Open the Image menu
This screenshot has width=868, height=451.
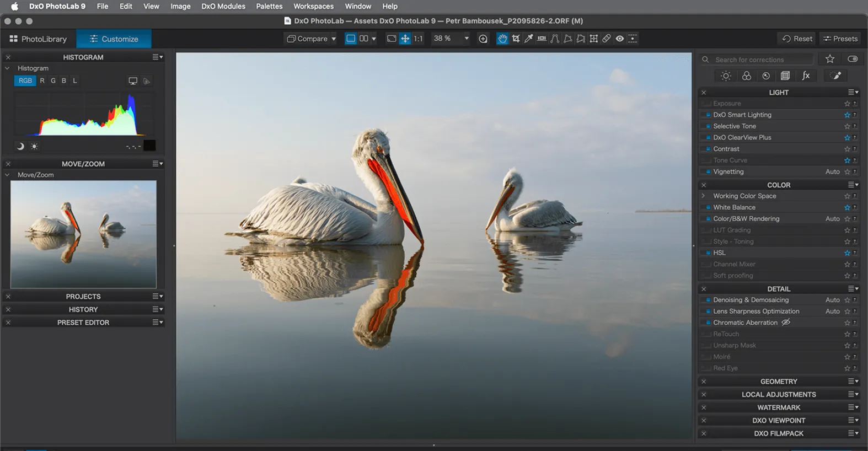[x=180, y=6]
